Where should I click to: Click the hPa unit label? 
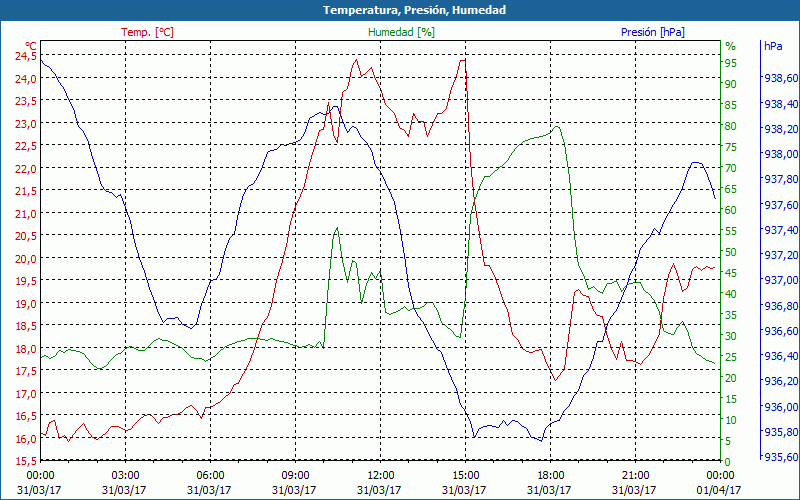pos(773,45)
